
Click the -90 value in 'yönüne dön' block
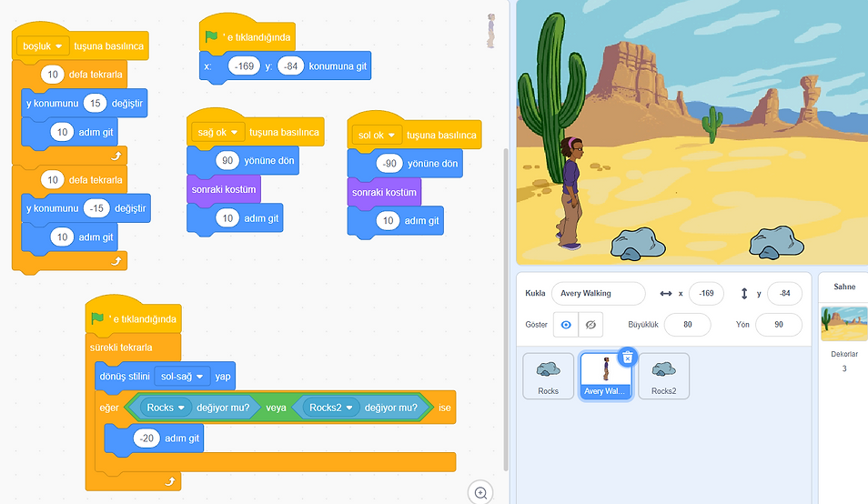pos(389,164)
